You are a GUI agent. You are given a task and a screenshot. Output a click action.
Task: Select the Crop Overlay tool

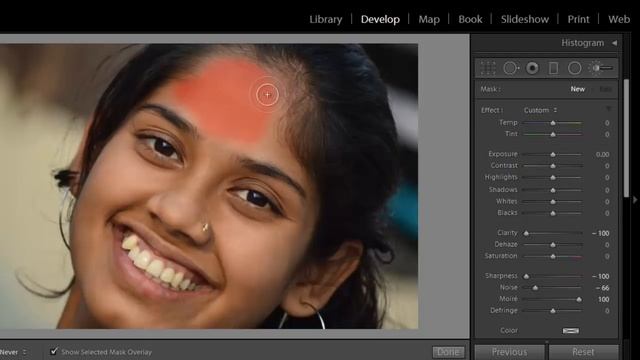488,68
